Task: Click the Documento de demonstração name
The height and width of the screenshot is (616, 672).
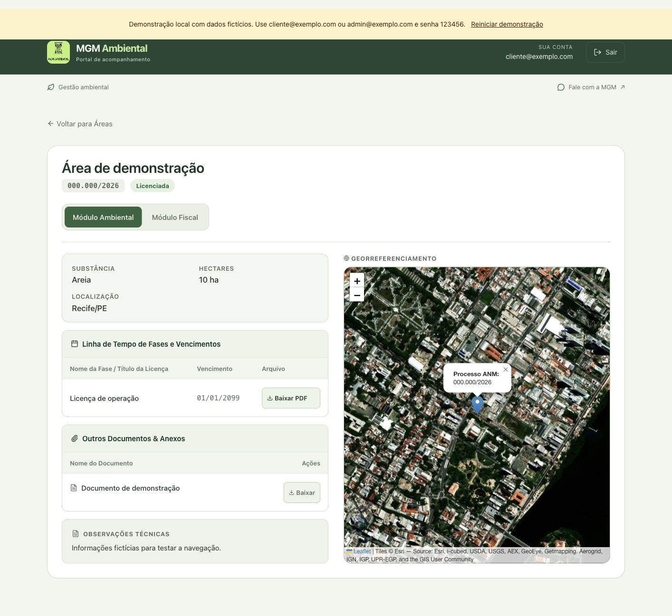Action: click(x=130, y=488)
